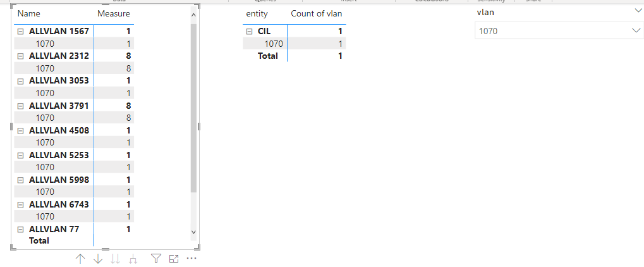Screen dimensions: 644x267
Task: Click the drill up arrow icon
Action: pos(80,259)
